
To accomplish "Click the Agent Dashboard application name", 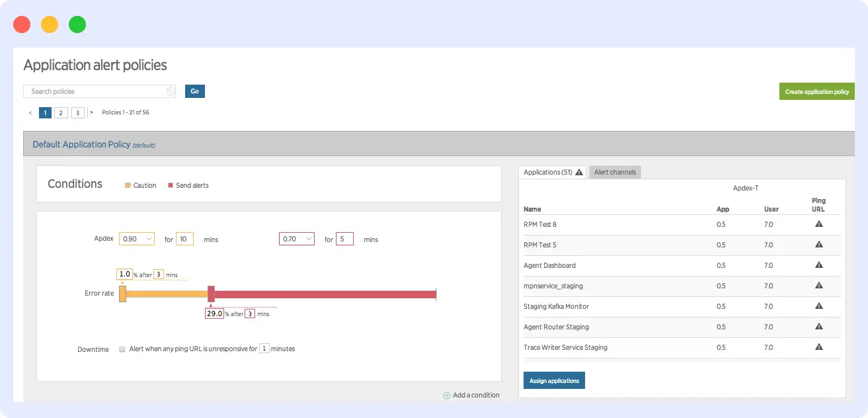I will click(549, 265).
